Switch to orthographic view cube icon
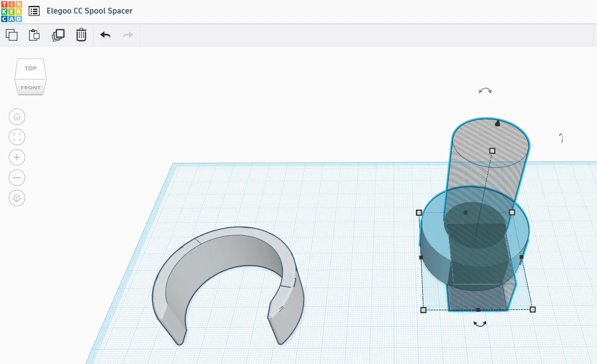 [17, 198]
